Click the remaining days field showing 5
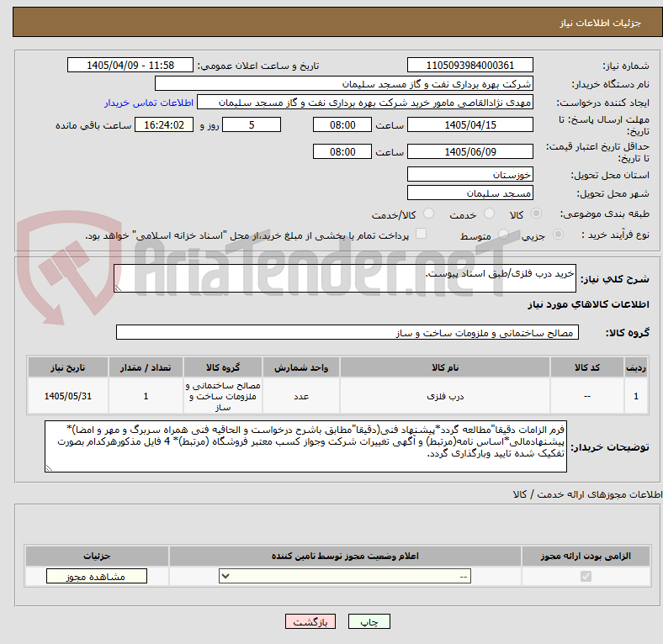The width and height of the screenshot is (663, 644). [252, 125]
